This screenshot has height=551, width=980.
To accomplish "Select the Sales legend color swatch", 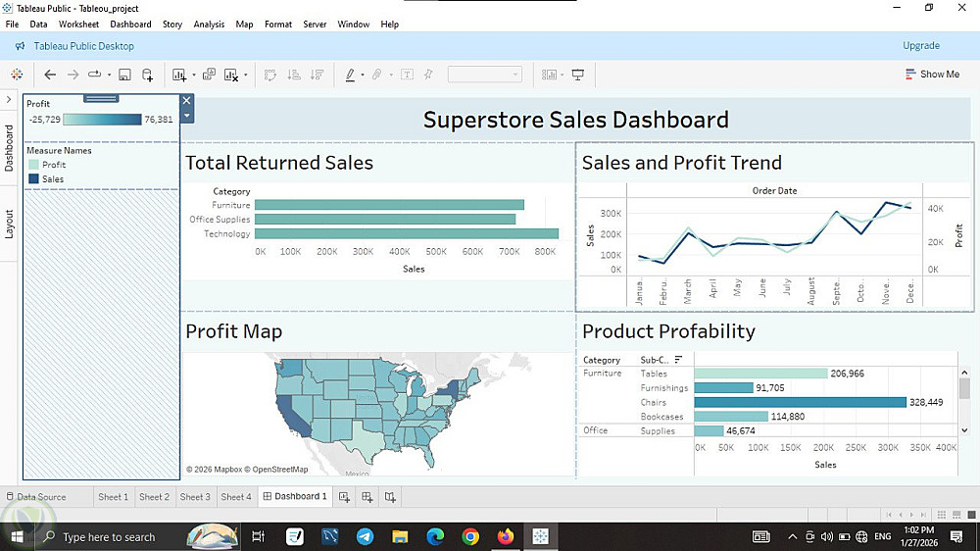I will tap(33, 178).
